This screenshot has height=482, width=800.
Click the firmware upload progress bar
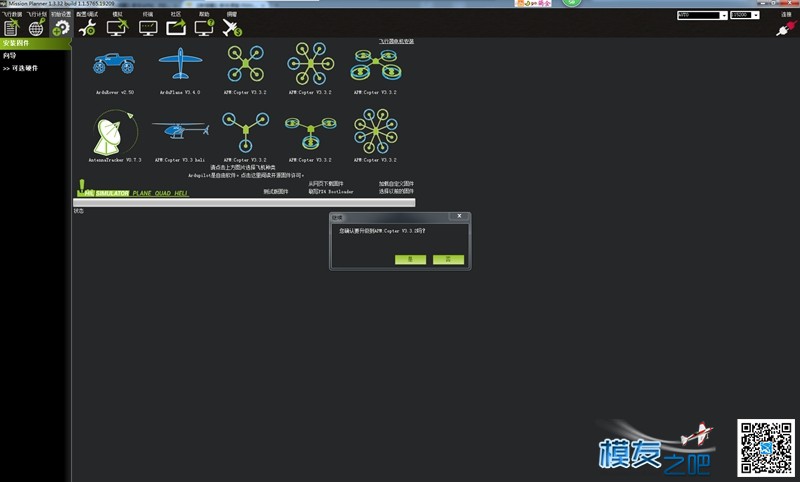click(244, 202)
